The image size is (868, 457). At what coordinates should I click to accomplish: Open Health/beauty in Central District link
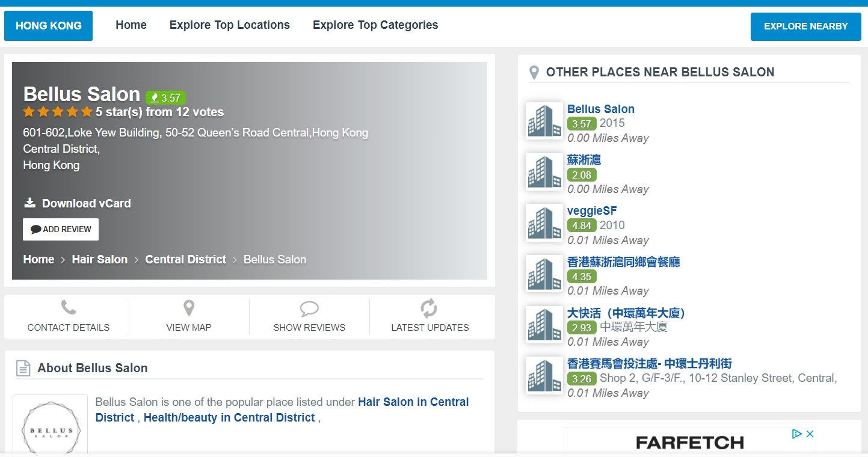click(x=229, y=417)
